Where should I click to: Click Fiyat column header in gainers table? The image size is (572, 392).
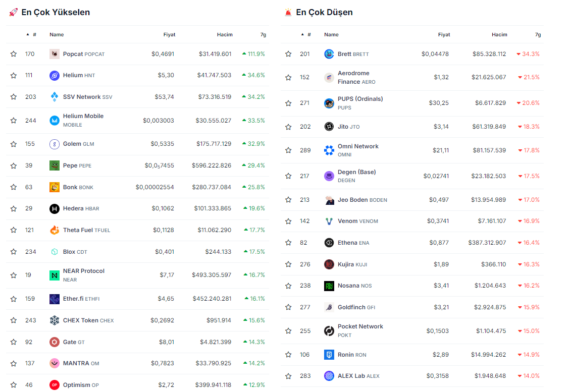[x=169, y=35]
